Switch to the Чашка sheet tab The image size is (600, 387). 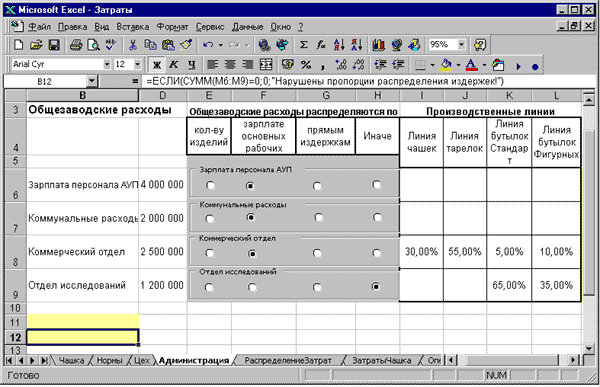point(71,361)
